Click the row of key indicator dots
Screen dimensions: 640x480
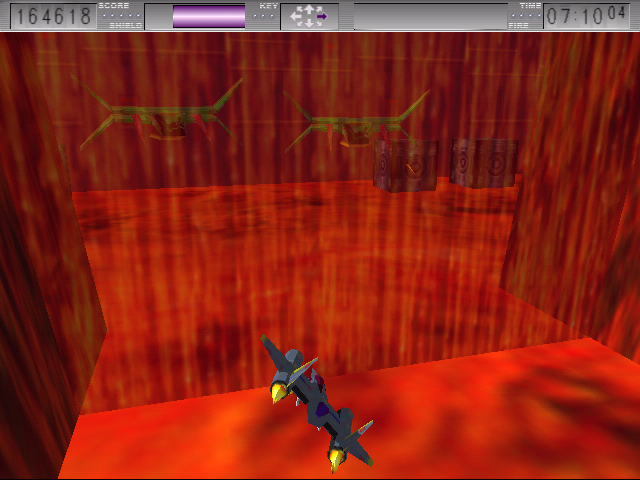[x=263, y=16]
